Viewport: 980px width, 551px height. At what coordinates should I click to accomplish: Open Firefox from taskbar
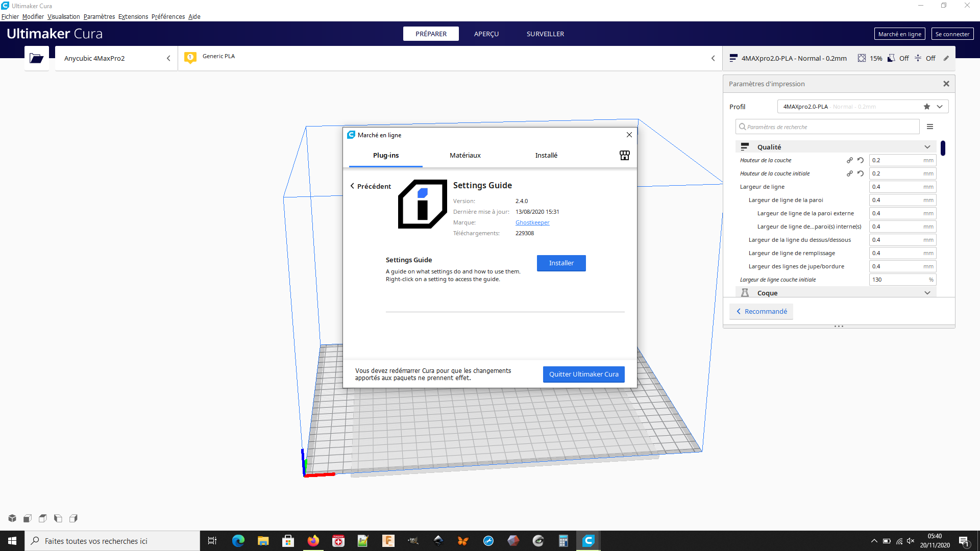coord(313,541)
